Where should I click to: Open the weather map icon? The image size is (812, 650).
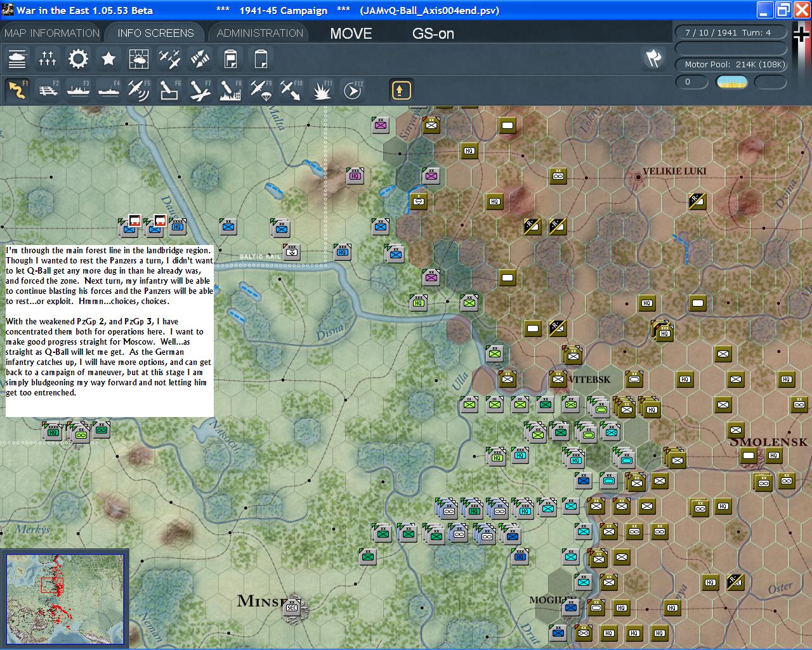pos(139,59)
